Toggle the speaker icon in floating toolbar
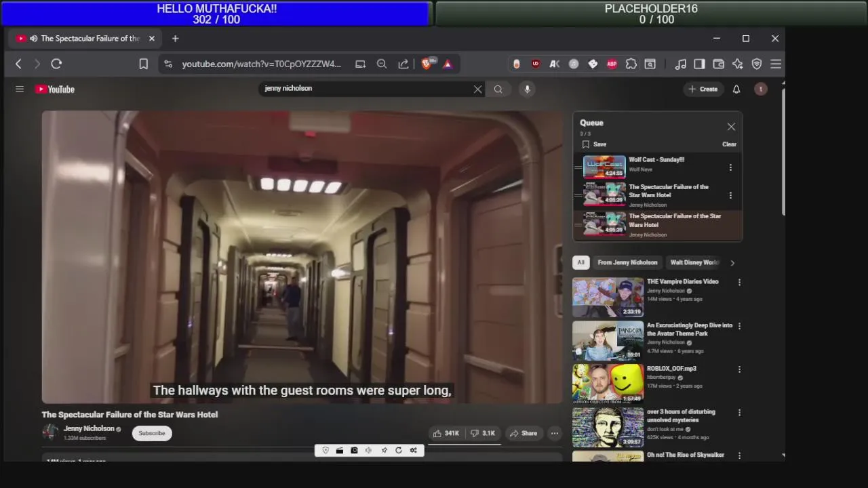This screenshot has width=868, height=488. click(369, 450)
